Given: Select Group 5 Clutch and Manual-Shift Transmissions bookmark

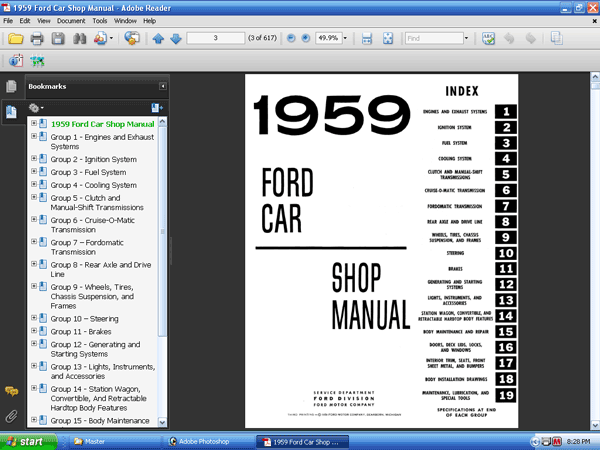Looking at the screenshot, I should (x=97, y=203).
